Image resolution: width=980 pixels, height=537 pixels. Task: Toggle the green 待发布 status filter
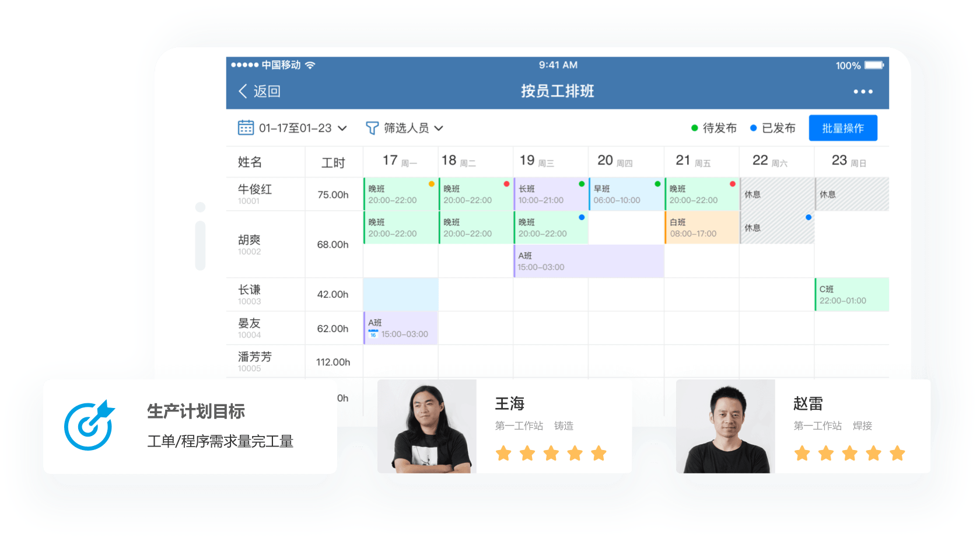pyautogui.click(x=713, y=128)
